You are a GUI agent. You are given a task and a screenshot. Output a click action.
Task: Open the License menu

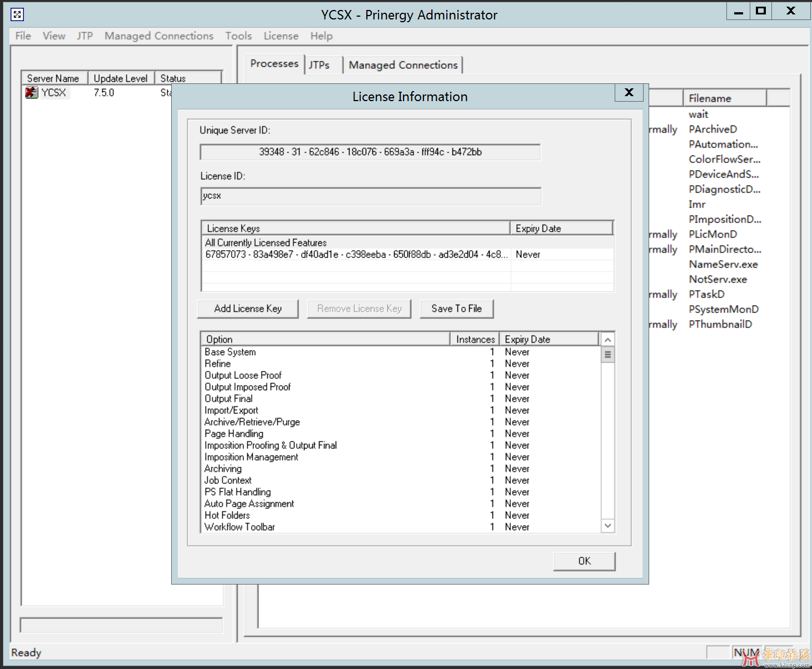(x=281, y=36)
